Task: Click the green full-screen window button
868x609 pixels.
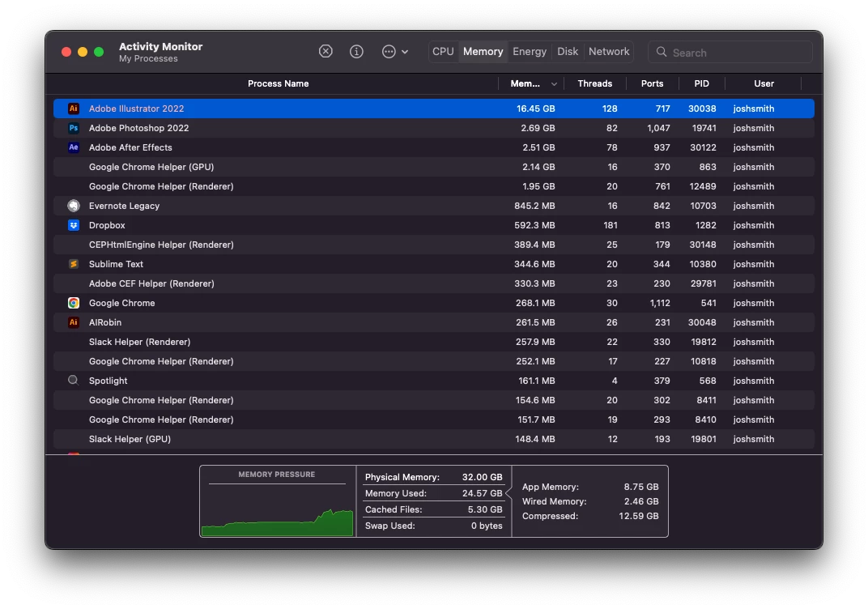Action: pos(99,52)
